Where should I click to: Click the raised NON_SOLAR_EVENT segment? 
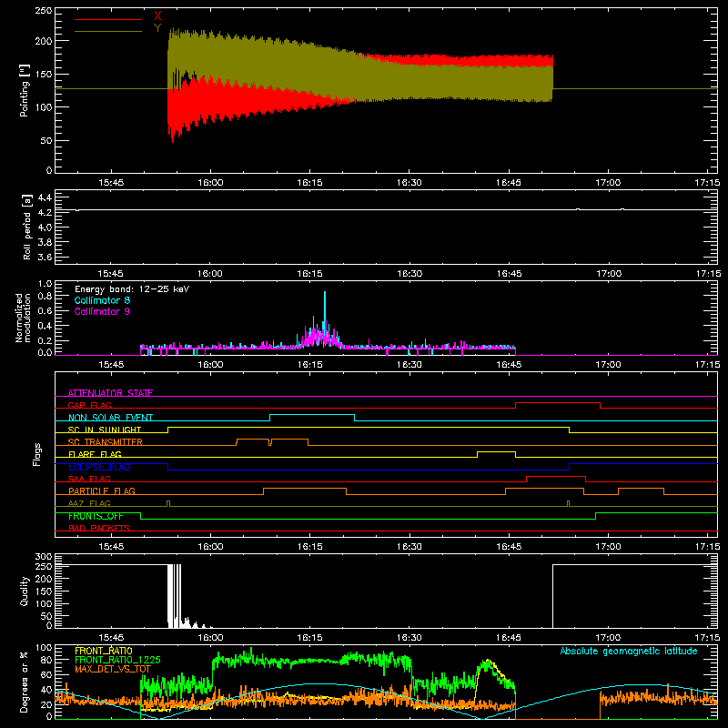click(x=312, y=415)
